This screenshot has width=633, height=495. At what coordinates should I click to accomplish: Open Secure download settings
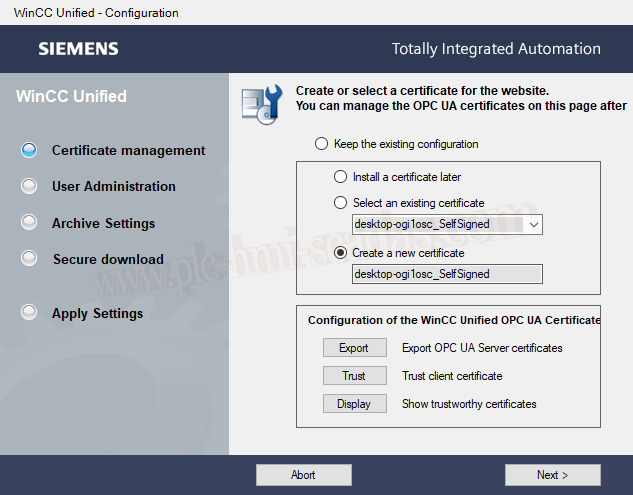108,259
